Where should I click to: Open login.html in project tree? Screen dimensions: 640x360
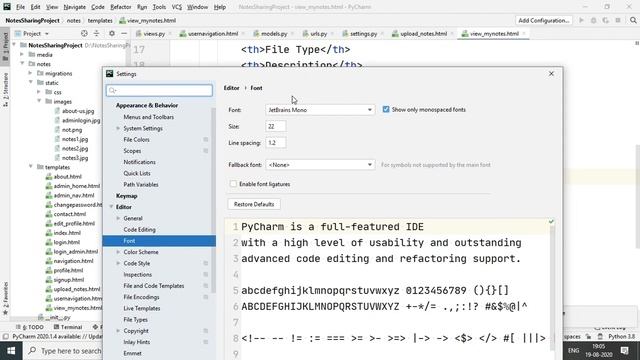click(x=67, y=242)
